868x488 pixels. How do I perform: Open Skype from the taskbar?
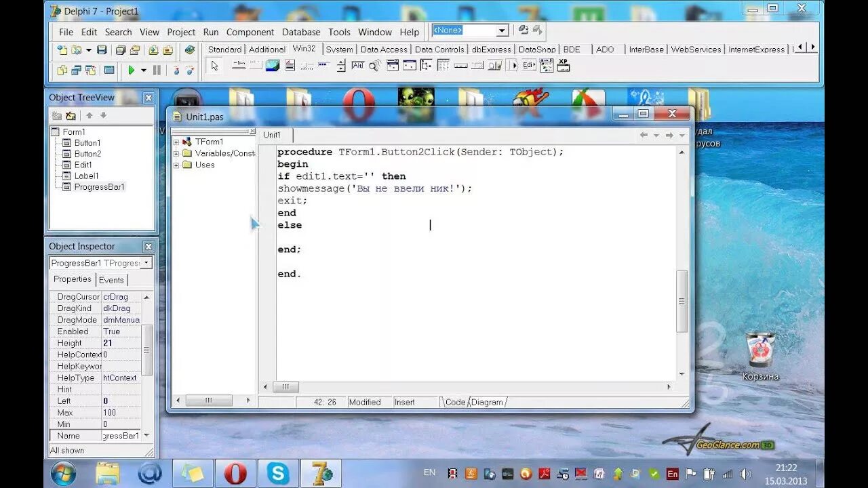coord(278,473)
